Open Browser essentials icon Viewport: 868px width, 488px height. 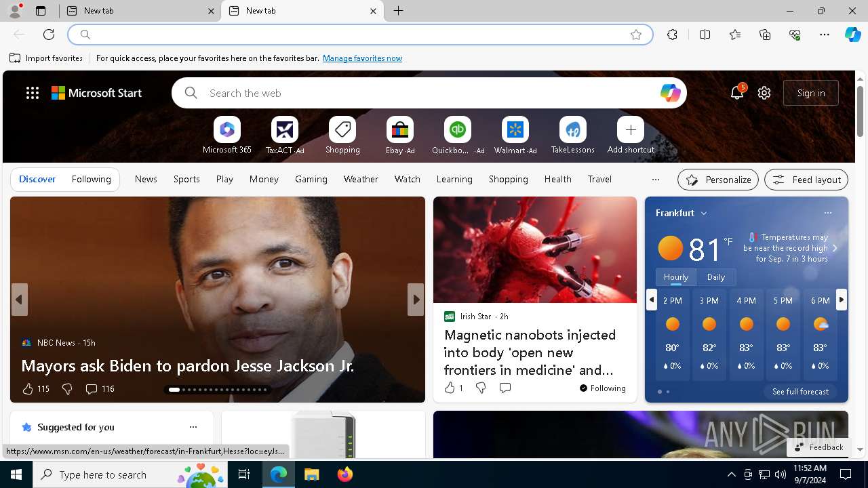tap(795, 35)
